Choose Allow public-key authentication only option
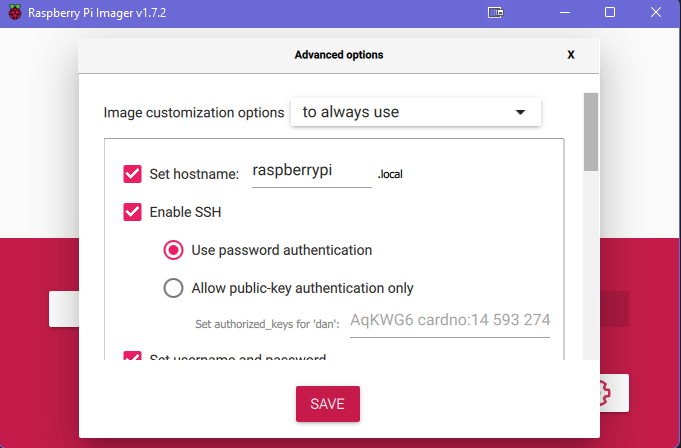681x448 pixels. (173, 288)
